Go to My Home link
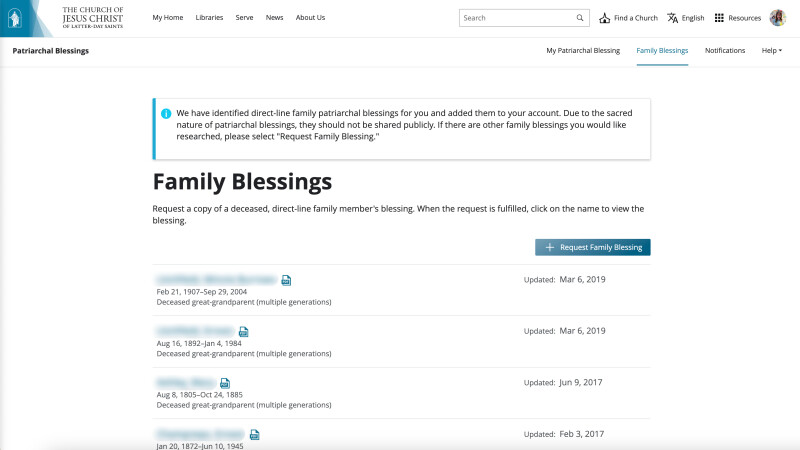This screenshot has height=450, width=800. click(x=167, y=18)
